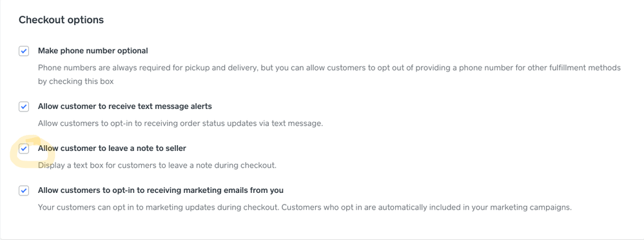The image size is (644, 240).
Task: Click the "Make phone number optional" label
Action: tap(93, 51)
